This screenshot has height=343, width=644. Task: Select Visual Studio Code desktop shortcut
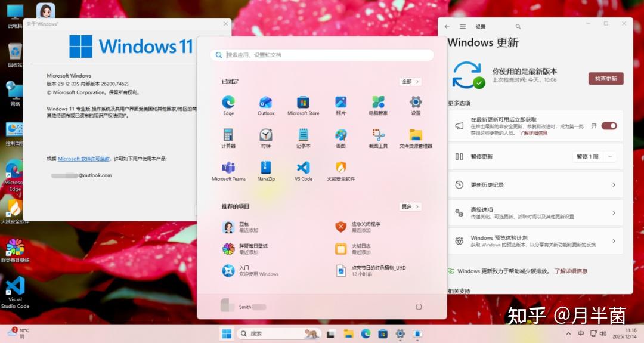pyautogui.click(x=15, y=292)
